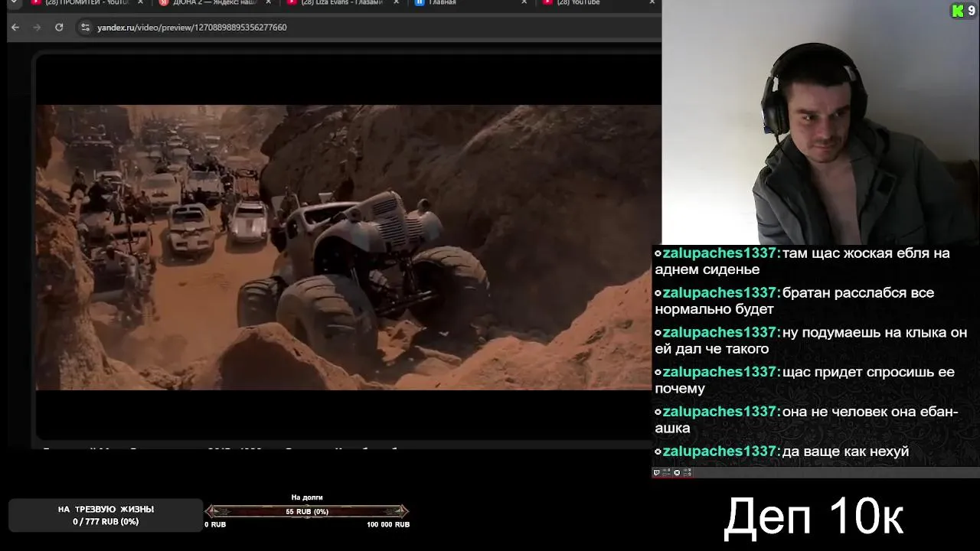Click the yandex.ru/video/preview address bar
980x551 pixels.
point(367,27)
